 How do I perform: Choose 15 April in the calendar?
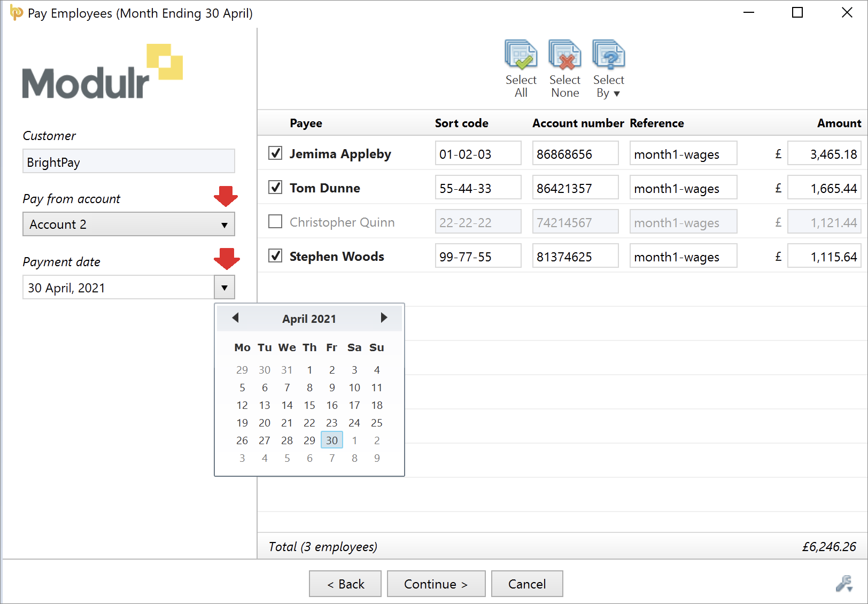click(309, 405)
